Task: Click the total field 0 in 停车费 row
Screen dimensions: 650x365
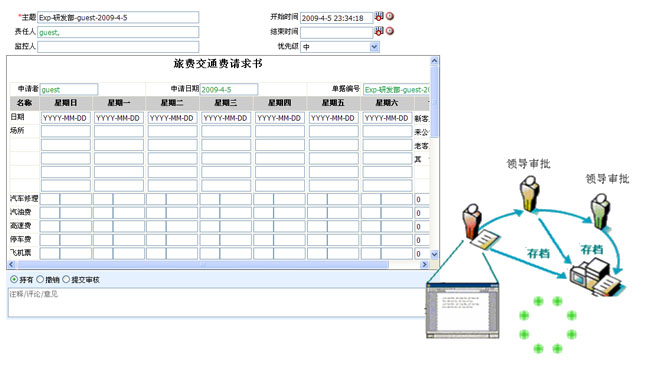Action: click(422, 240)
